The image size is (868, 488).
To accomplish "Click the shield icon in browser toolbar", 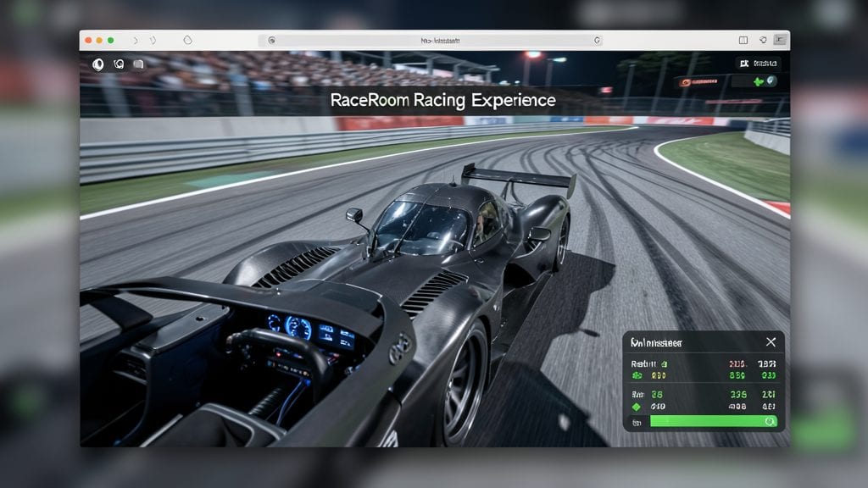I will point(187,41).
